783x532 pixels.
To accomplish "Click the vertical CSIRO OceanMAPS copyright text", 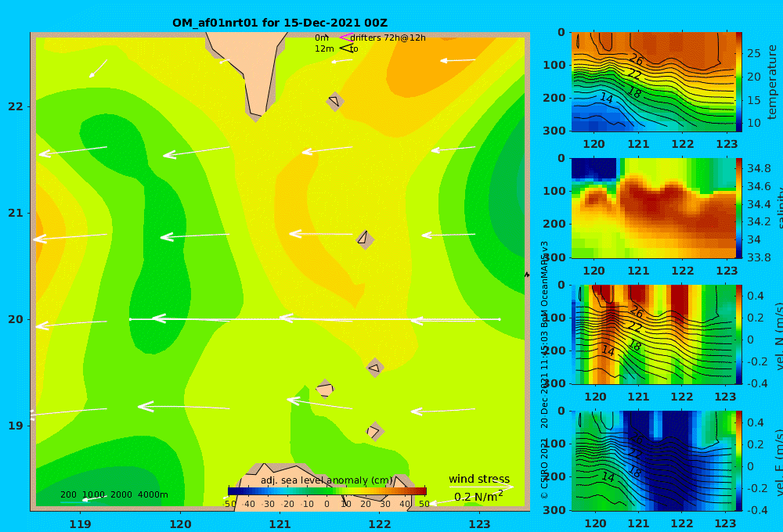I will [544, 370].
